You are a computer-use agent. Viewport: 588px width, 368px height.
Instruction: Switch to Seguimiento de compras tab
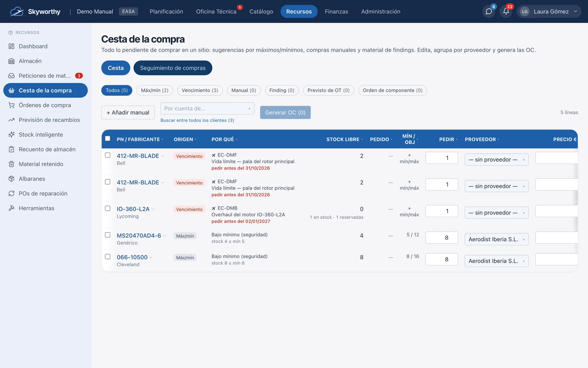pos(173,68)
